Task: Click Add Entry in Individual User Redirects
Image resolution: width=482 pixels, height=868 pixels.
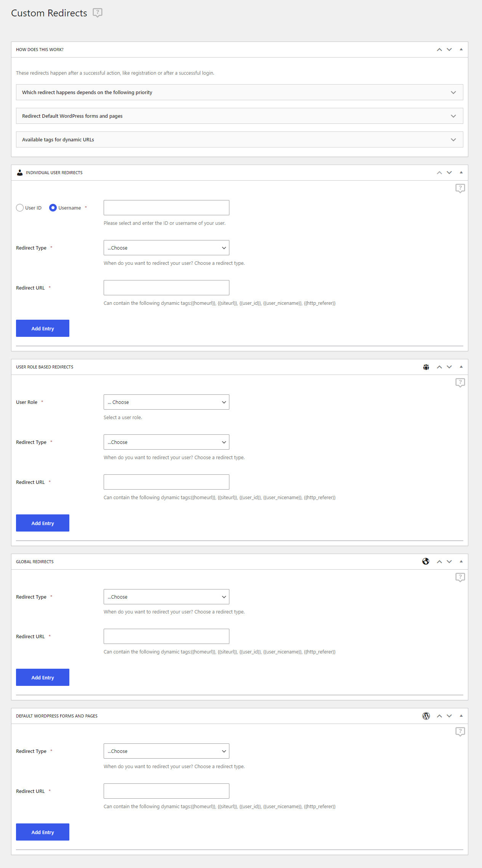Action: pyautogui.click(x=43, y=328)
